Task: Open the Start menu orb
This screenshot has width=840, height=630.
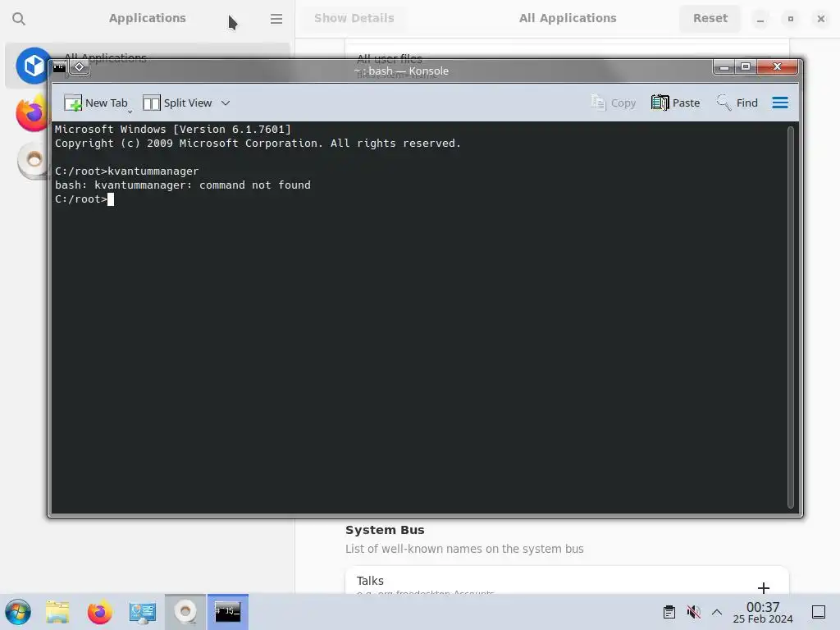Action: coord(18,612)
